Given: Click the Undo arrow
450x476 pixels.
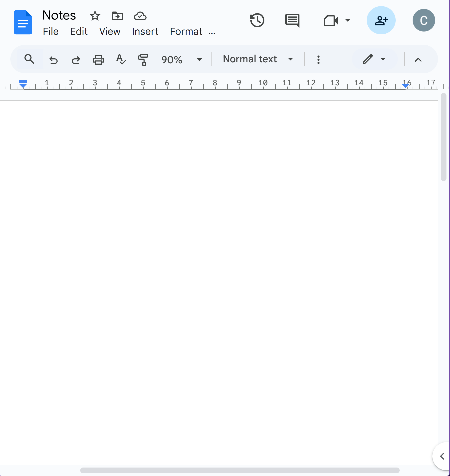Looking at the screenshot, I should 53,59.
